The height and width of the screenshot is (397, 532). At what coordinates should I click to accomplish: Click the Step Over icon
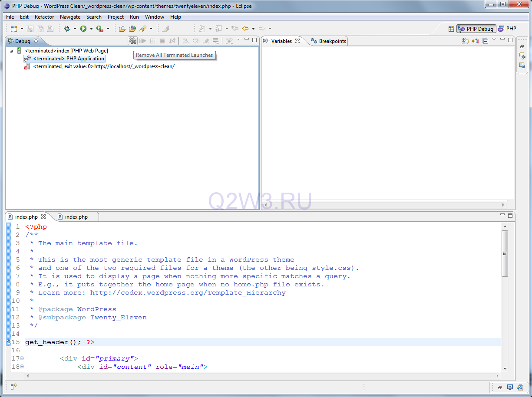[196, 41]
